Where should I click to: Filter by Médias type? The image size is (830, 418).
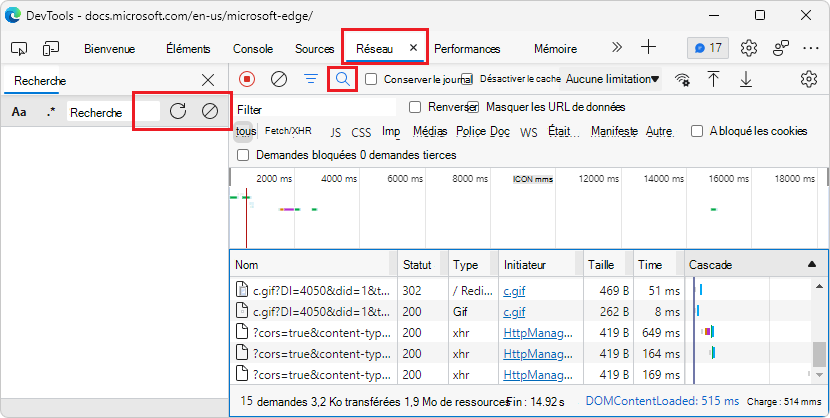[x=430, y=131]
